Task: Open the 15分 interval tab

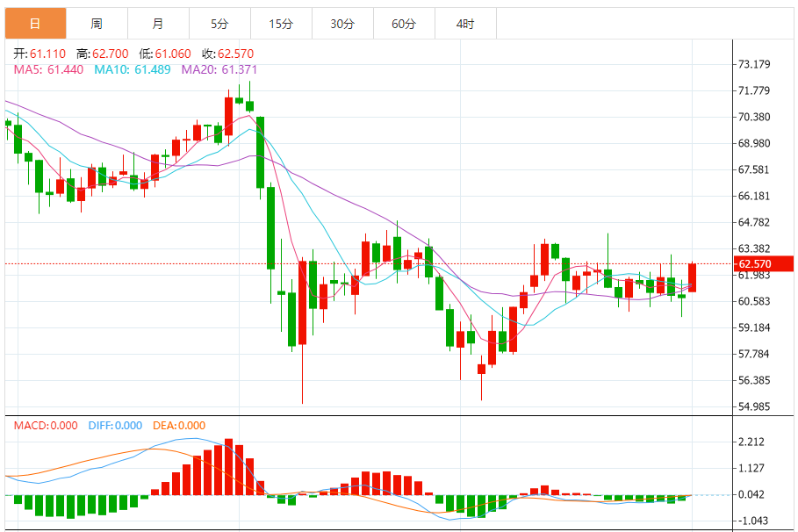Action: (282, 24)
